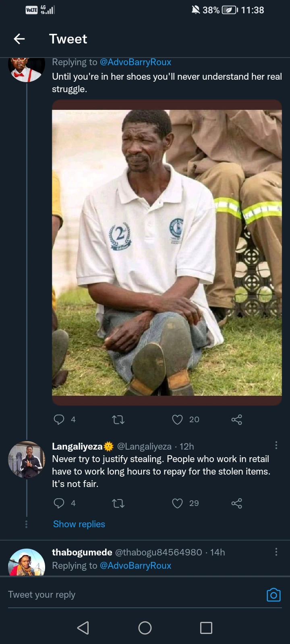The image size is (290, 644).
Task: Reply to the tweet with the photo
Action: coord(59,419)
